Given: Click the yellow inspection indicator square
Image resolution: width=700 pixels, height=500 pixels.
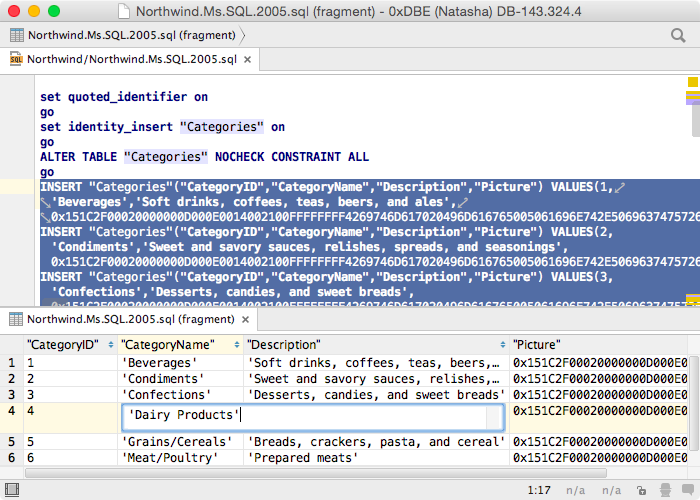Looking at the screenshot, I should (692, 82).
